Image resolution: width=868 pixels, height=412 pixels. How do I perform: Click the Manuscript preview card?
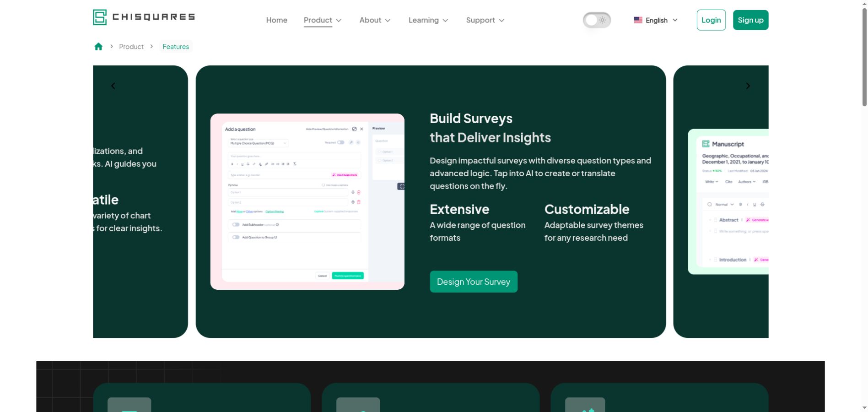(728, 201)
